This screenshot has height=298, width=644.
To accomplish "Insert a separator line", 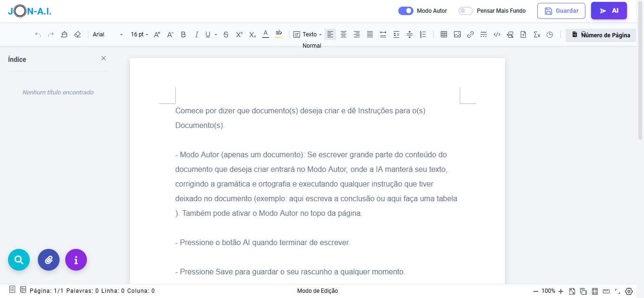I will (483, 34).
